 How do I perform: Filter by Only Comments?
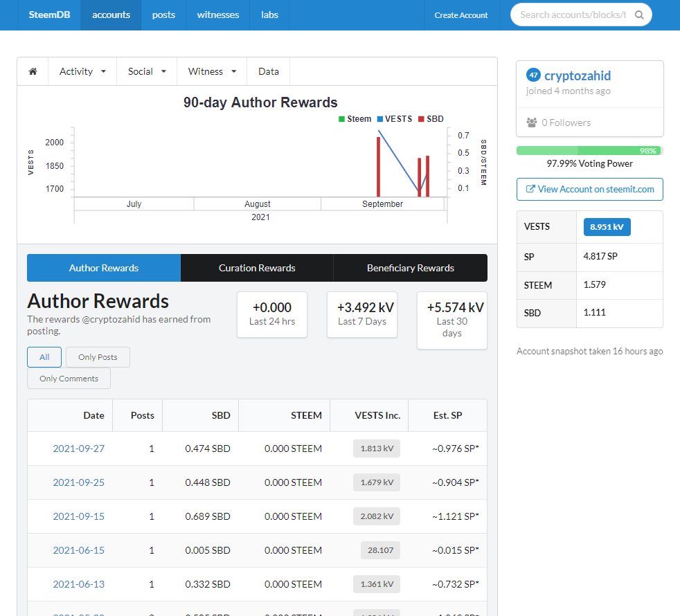click(69, 379)
